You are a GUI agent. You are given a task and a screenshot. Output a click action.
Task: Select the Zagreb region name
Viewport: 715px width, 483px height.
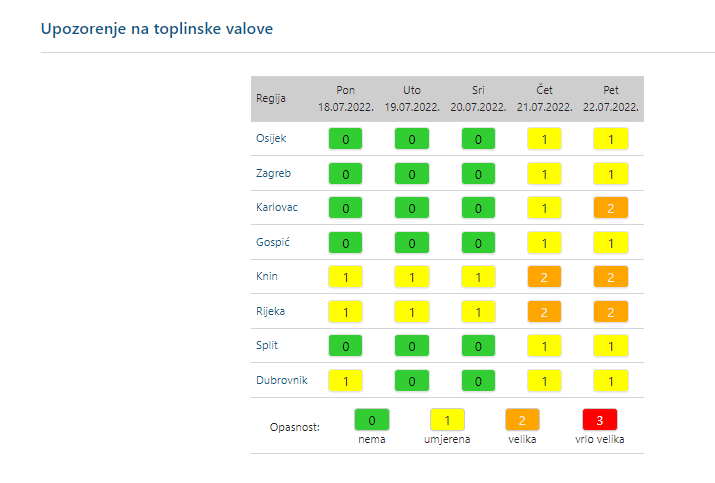pos(274,173)
